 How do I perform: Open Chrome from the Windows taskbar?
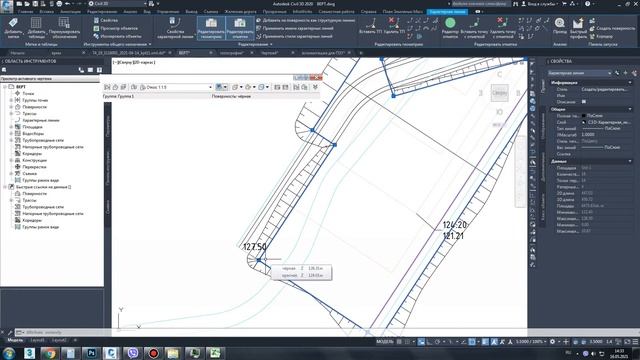point(50,353)
